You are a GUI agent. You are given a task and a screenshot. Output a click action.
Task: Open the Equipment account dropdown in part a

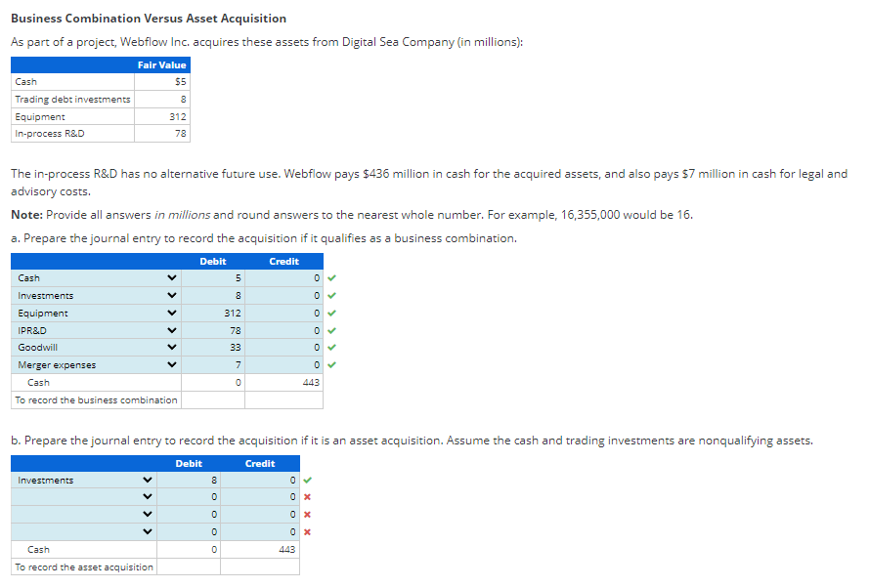(96, 314)
